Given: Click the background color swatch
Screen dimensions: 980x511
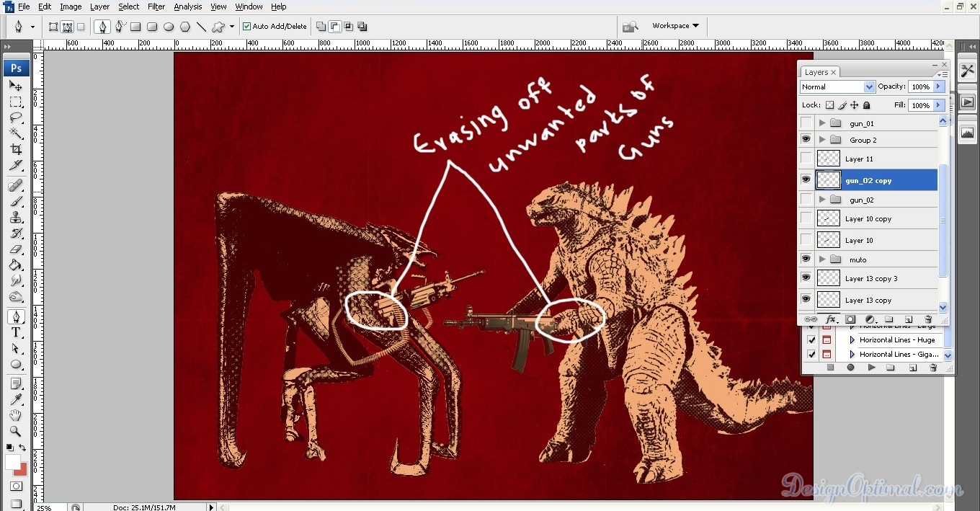Looking at the screenshot, I should point(22,471).
